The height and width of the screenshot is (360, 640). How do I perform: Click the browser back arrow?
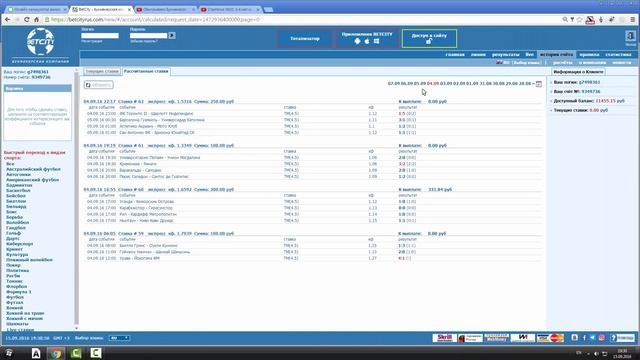tap(7, 19)
